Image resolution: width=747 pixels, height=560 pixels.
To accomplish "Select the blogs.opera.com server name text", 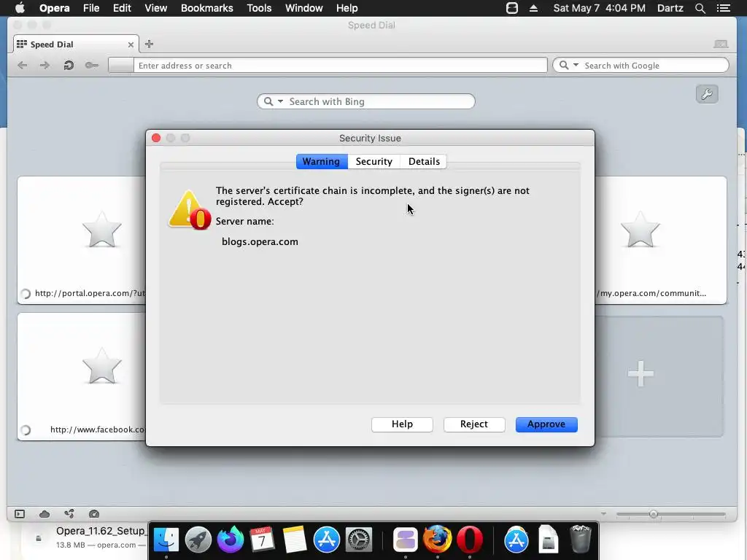I will pyautogui.click(x=260, y=242).
